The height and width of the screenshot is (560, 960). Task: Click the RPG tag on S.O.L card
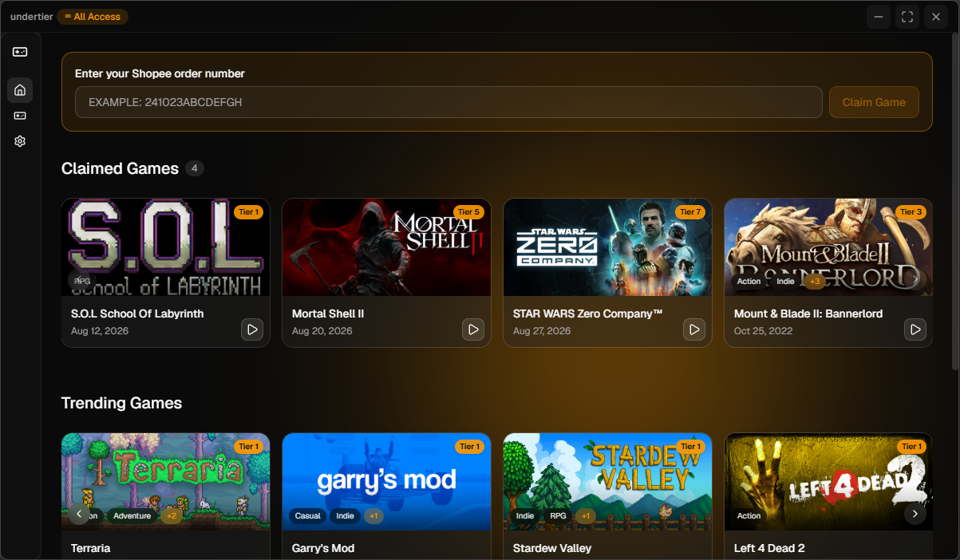tap(82, 282)
